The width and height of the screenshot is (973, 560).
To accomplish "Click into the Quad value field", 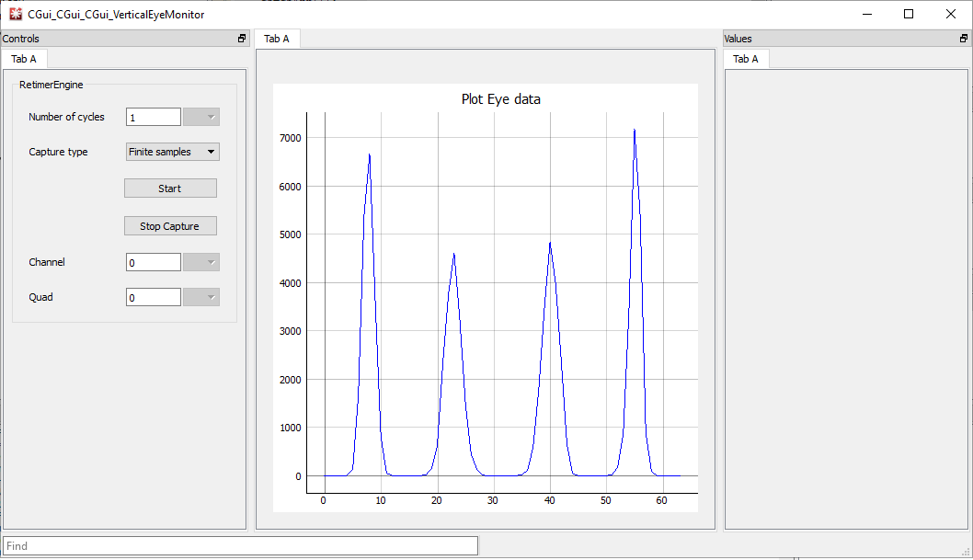I will 154,297.
